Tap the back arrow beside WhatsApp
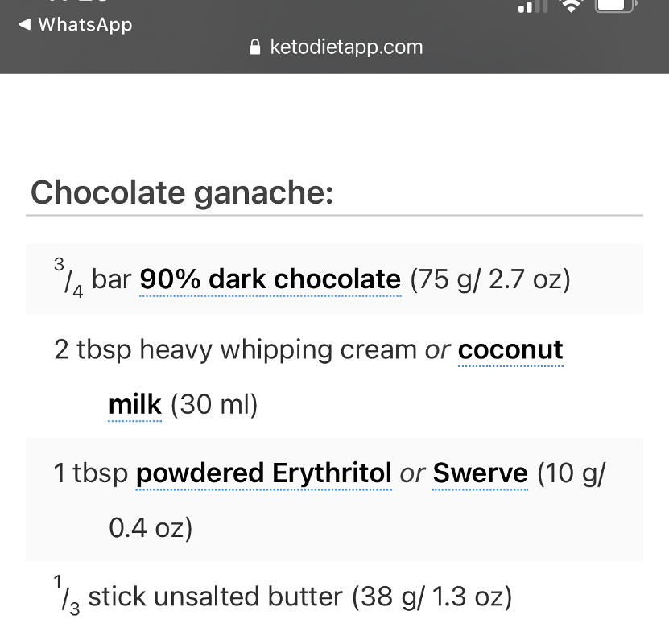The image size is (669, 644). 25,24
